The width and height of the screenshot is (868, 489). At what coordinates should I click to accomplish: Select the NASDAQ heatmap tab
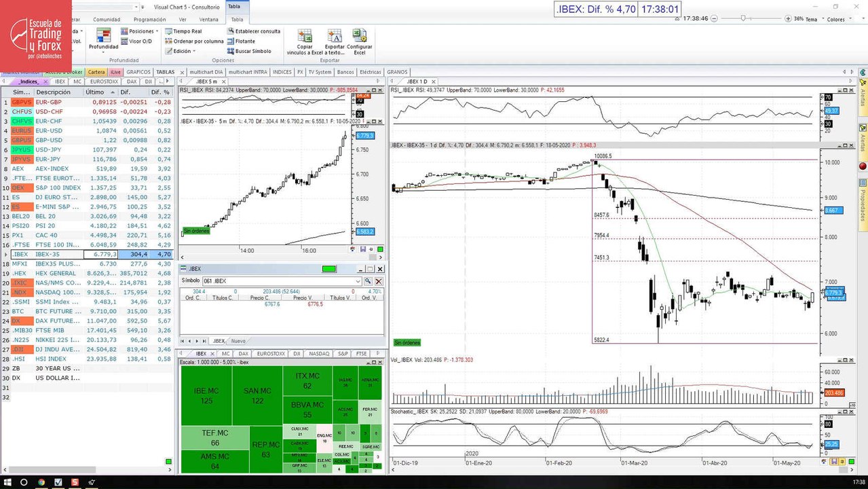tap(319, 354)
